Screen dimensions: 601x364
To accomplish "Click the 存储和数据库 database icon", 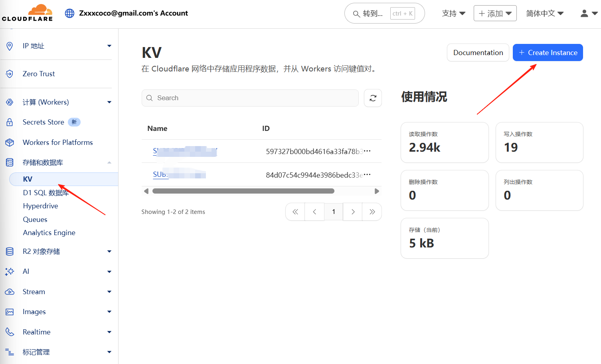I will click(x=10, y=162).
